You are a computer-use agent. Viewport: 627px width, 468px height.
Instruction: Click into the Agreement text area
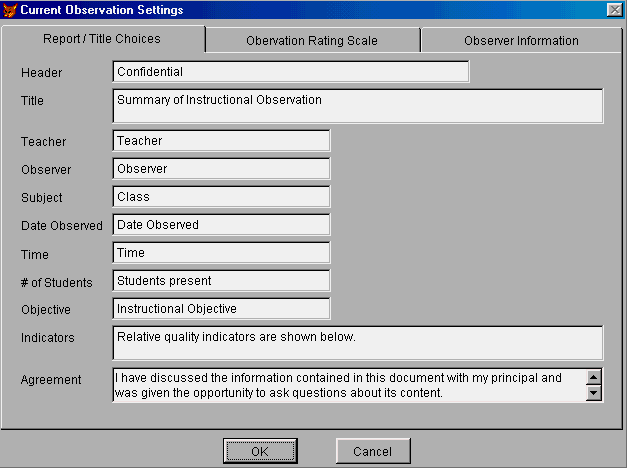[x=350, y=385]
